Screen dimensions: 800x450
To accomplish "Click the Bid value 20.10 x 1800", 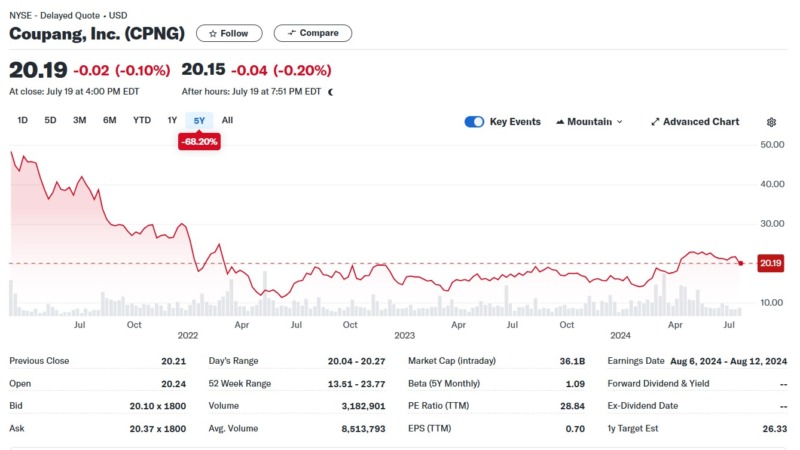I will pos(158,406).
